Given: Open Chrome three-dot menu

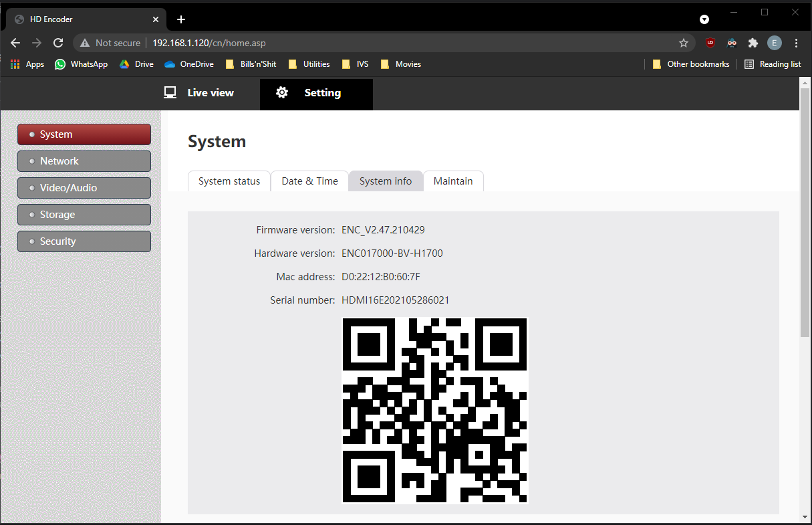Looking at the screenshot, I should (x=796, y=43).
